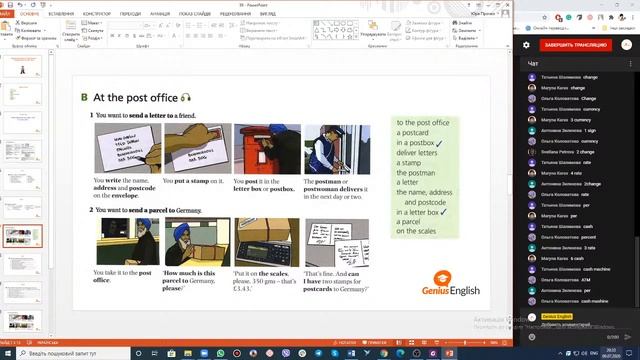Click the Скинути reset slide button
The height and width of the screenshot is (360, 640).
pyautogui.click(x=92, y=31)
